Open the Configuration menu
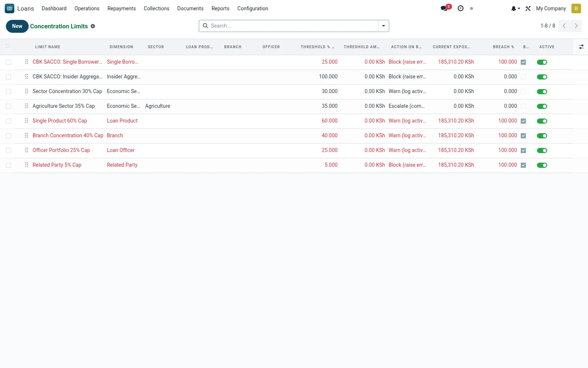This screenshot has width=588, height=368. pyautogui.click(x=252, y=8)
